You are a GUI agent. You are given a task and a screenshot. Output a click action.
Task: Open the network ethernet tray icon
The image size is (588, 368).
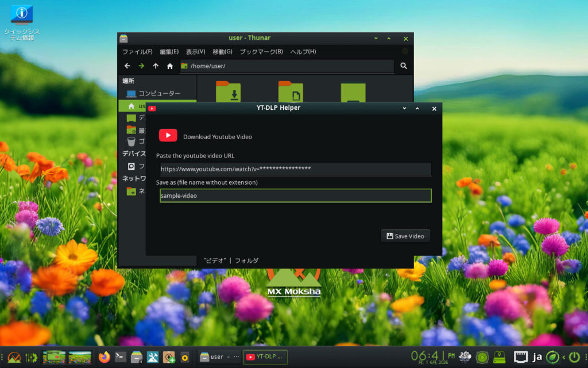coord(520,356)
